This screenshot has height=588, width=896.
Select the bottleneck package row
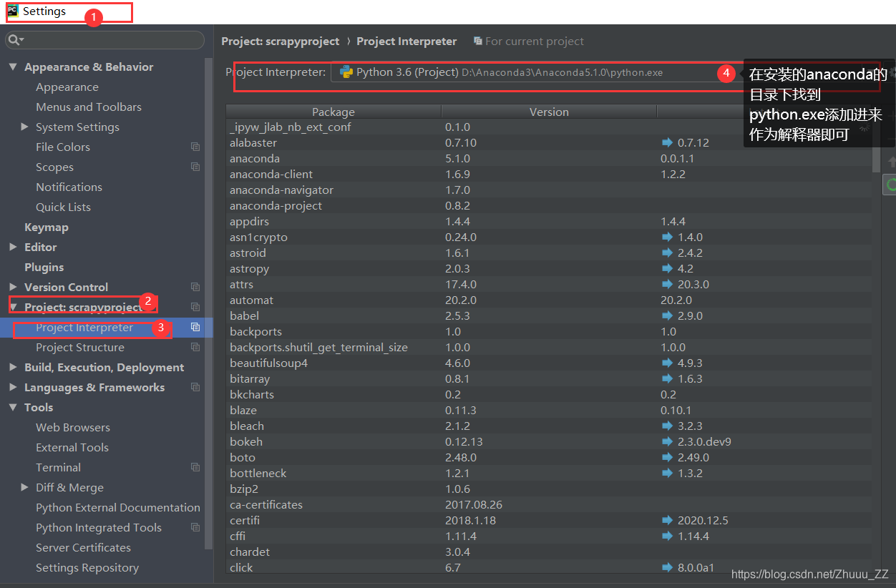[x=549, y=473]
